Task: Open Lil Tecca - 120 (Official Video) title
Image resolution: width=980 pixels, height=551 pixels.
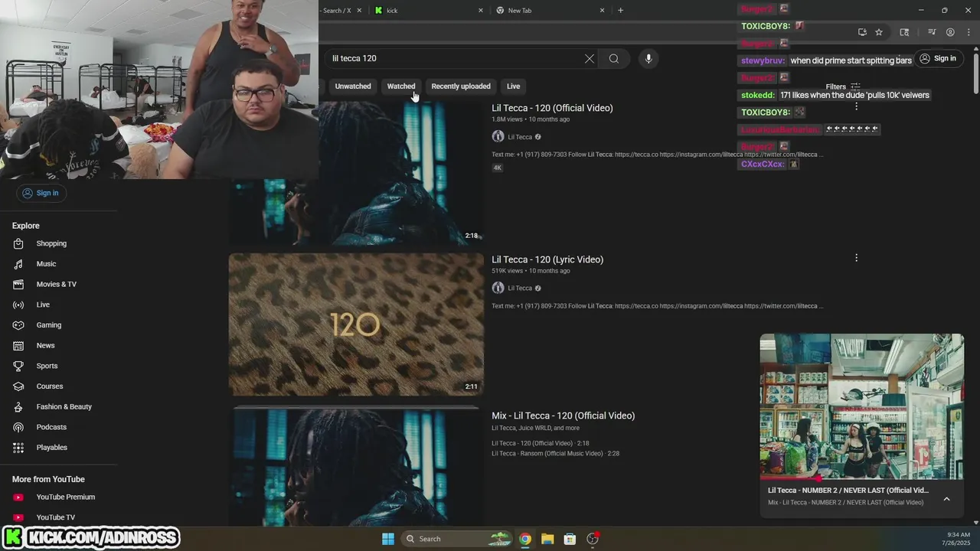Action: click(552, 108)
